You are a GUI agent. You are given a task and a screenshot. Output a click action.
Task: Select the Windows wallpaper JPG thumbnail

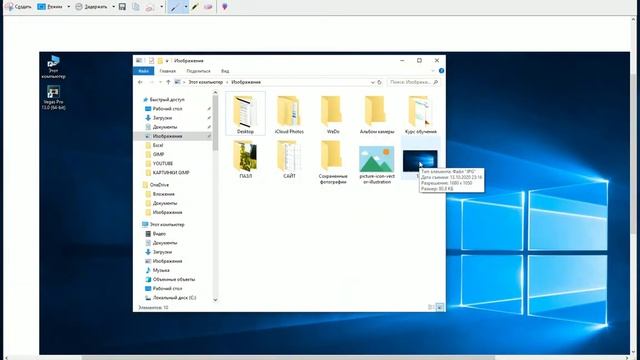(420, 160)
